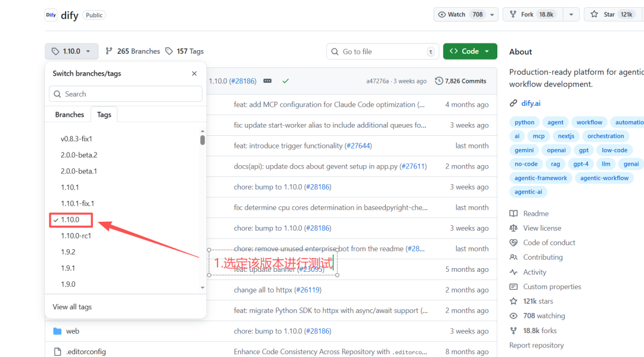Close the Switch branches/tags panel
This screenshot has width=644, height=357.
pos(194,73)
